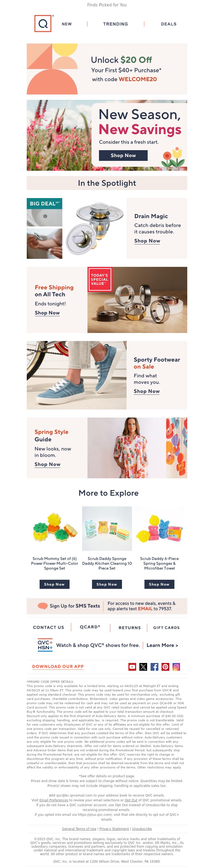Follow Drain Magic Shop Now link
Image resolution: width=214 pixels, height=868 pixels.
pyautogui.click(x=147, y=241)
